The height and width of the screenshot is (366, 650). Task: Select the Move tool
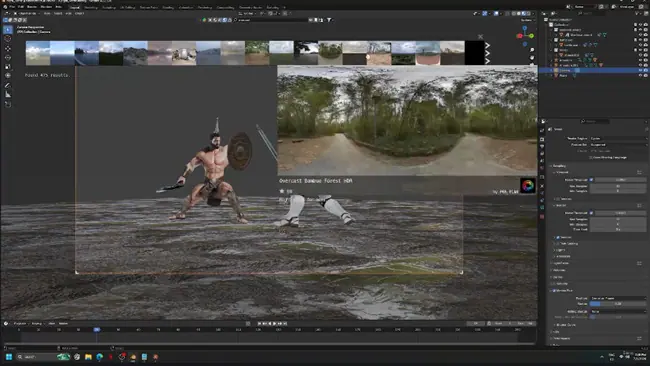coord(8,48)
